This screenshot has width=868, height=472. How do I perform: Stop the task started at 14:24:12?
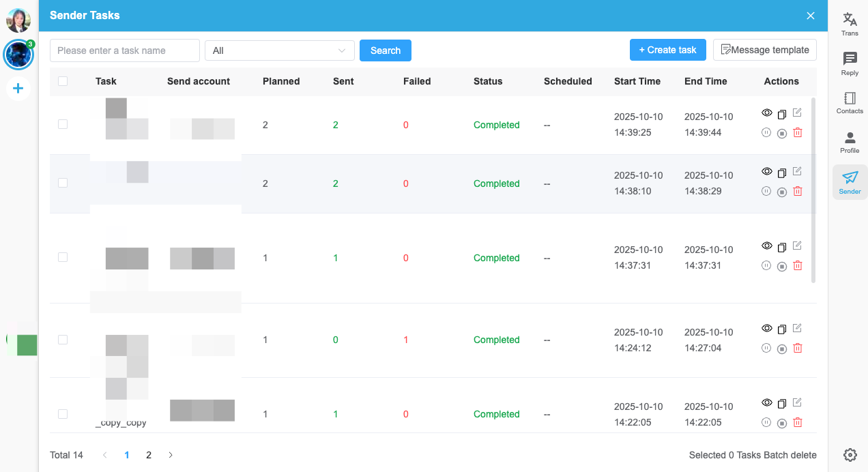click(782, 349)
